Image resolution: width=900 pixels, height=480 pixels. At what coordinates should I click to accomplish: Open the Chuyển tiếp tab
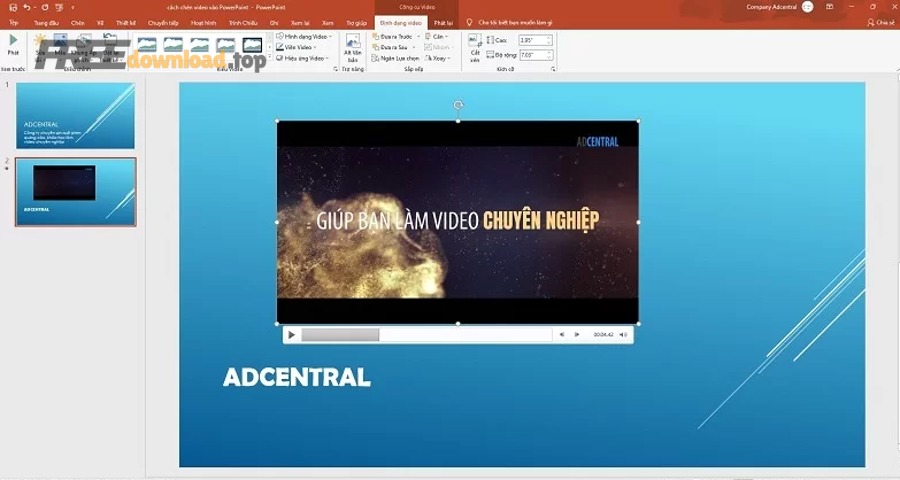click(163, 23)
